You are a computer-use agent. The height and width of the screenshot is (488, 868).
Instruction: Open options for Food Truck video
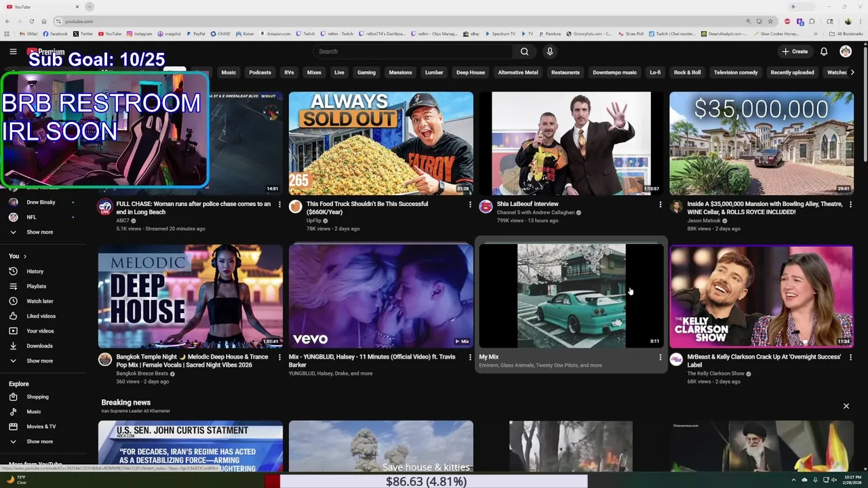click(x=470, y=204)
